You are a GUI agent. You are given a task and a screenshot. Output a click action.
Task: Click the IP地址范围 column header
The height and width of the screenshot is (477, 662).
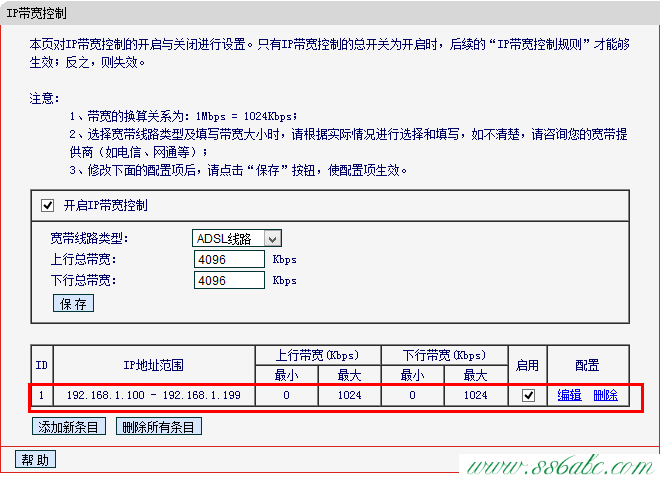(x=153, y=365)
